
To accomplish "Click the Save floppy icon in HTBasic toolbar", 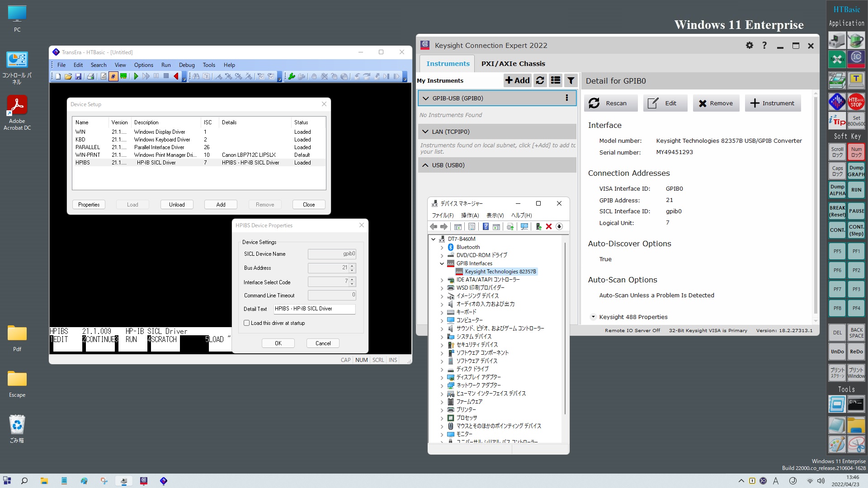I will pyautogui.click(x=78, y=76).
